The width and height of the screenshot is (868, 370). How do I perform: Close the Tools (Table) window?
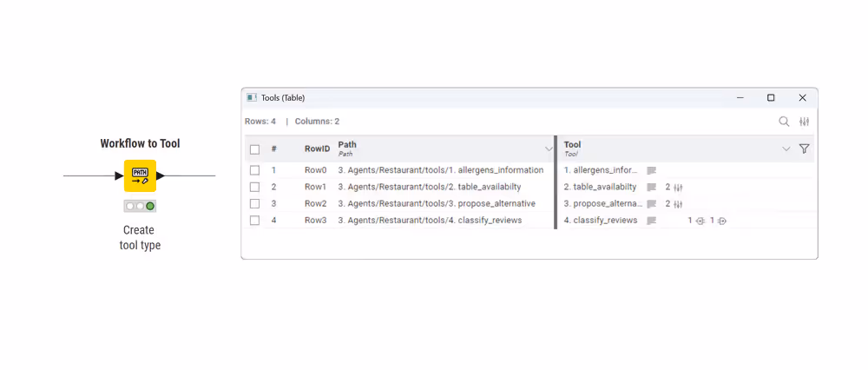[x=802, y=97]
